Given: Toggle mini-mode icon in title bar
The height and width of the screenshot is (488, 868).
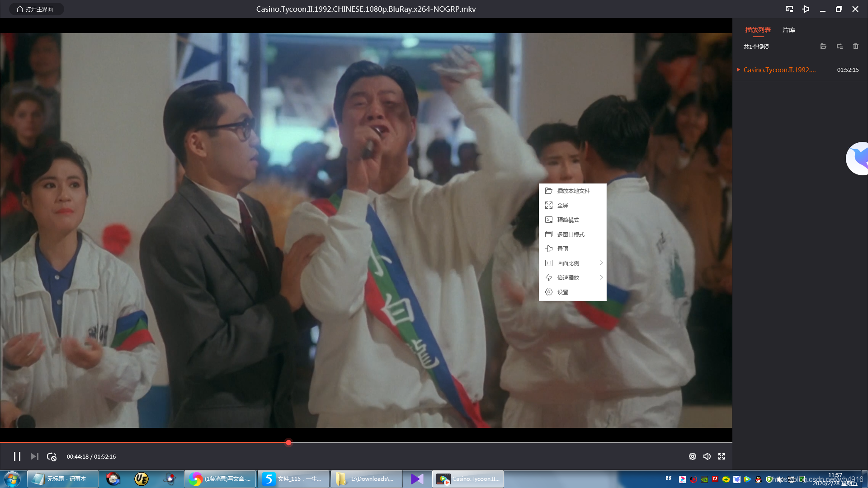Looking at the screenshot, I should 789,9.
